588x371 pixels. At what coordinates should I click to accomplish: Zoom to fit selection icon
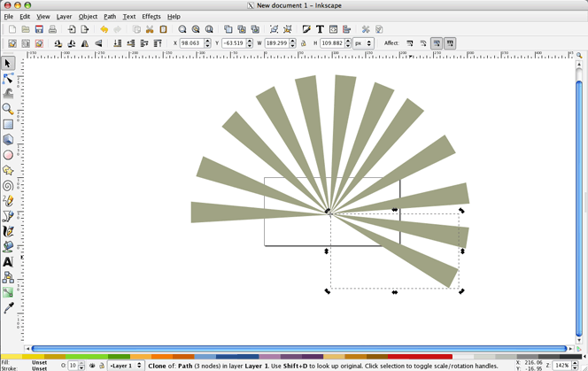point(182,29)
